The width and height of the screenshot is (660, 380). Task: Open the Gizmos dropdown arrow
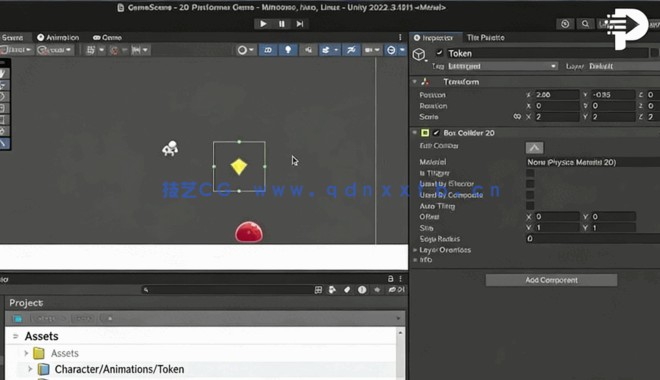(x=402, y=50)
